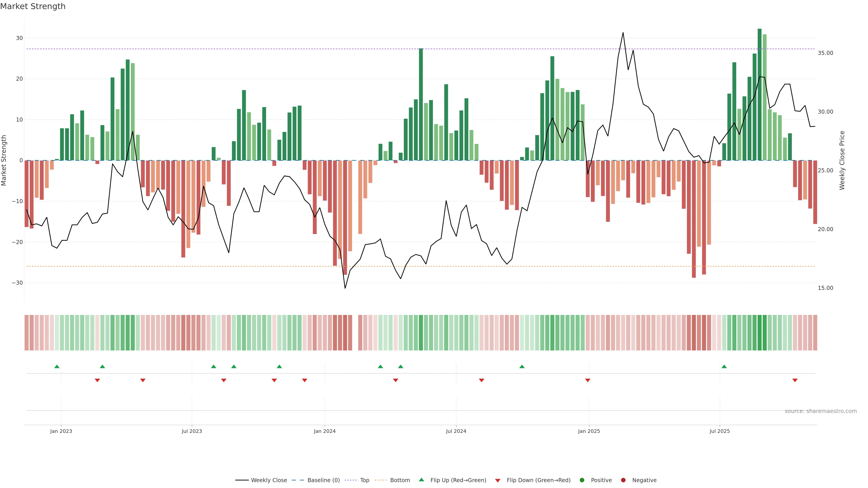Click the red flip-down triangle at Jan 2025

click(588, 380)
